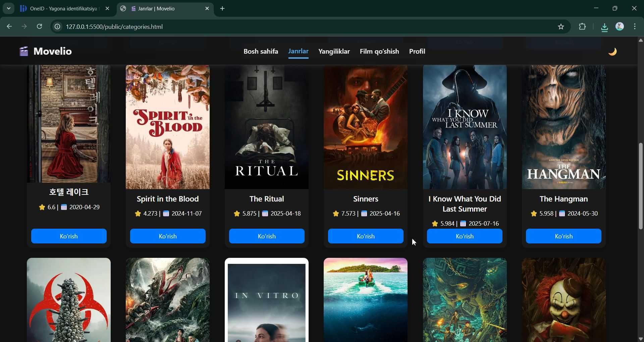This screenshot has height=342, width=644.
Task: Open the Yangiliklar nav link
Action: [334, 51]
